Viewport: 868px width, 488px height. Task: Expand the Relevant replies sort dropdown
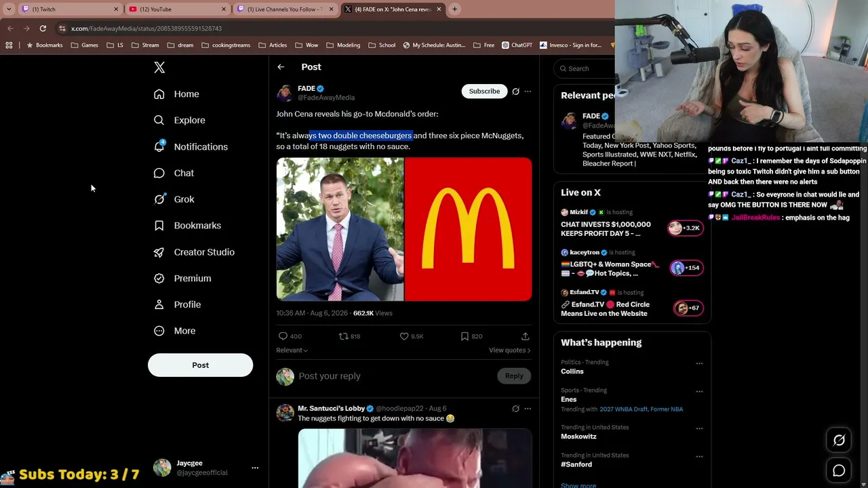click(292, 350)
